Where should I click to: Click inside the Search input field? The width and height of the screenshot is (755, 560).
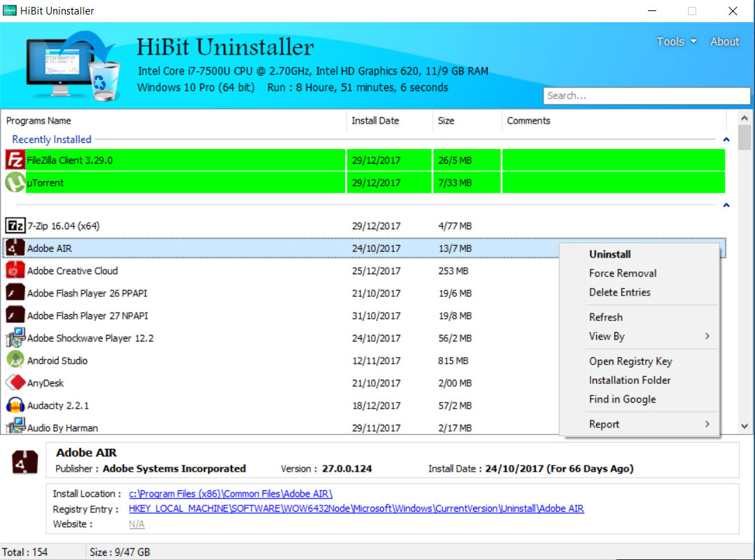pos(646,96)
